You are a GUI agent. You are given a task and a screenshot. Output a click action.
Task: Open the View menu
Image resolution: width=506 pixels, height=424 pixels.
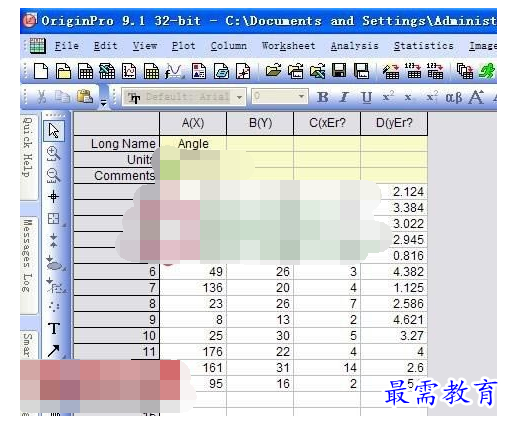coord(145,46)
